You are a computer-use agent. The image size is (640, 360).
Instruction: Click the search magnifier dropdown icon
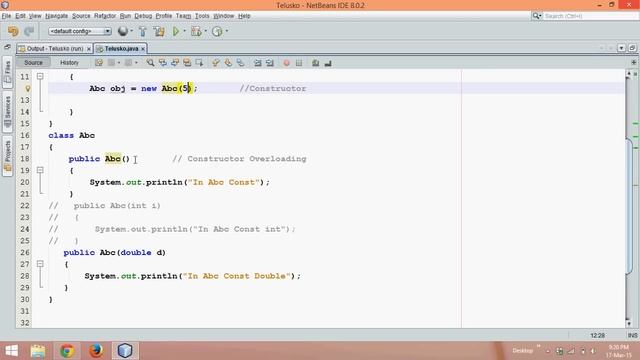tap(536, 16)
